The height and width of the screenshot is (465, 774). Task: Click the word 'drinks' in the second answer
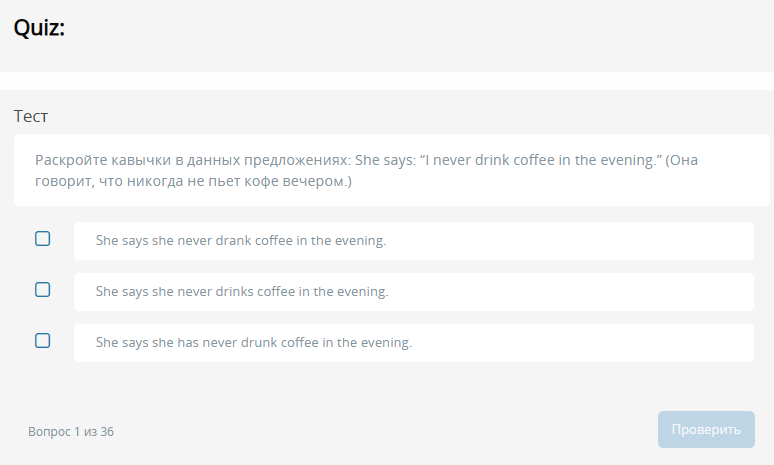(x=235, y=292)
